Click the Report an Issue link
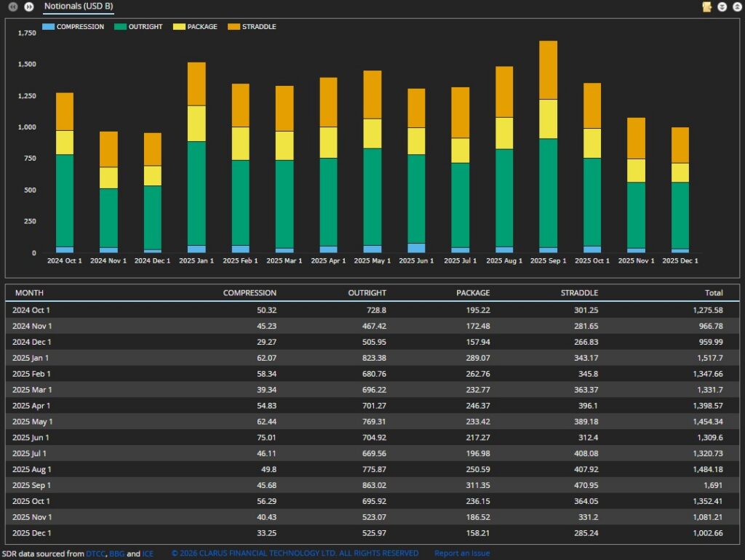Viewport: 745px width, 560px height. pyautogui.click(x=462, y=553)
